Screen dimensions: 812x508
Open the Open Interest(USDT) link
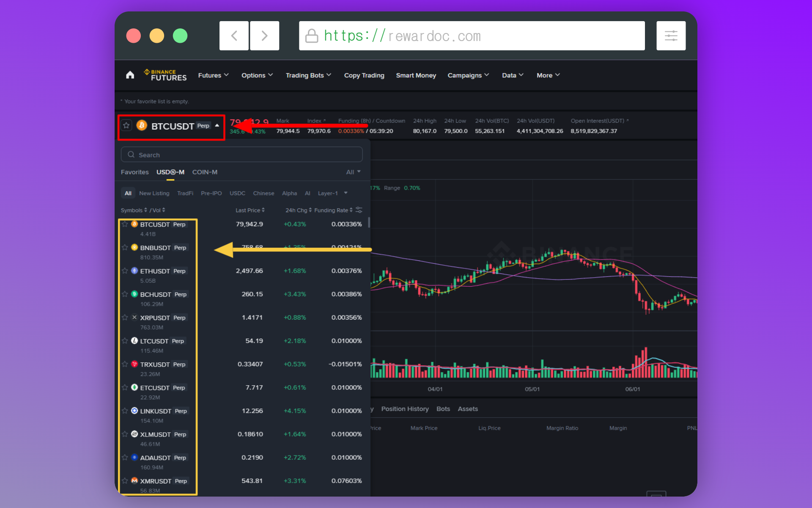click(x=600, y=121)
